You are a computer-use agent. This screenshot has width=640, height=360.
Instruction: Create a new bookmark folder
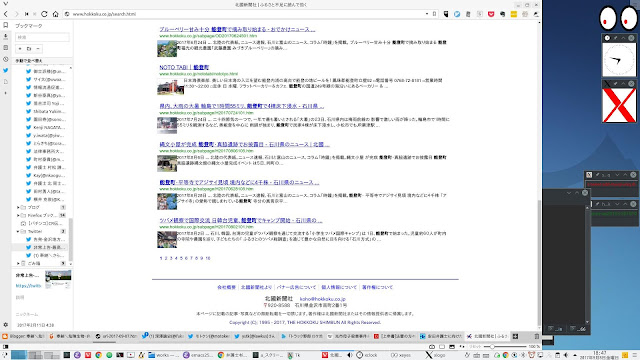pyautogui.click(x=29, y=49)
